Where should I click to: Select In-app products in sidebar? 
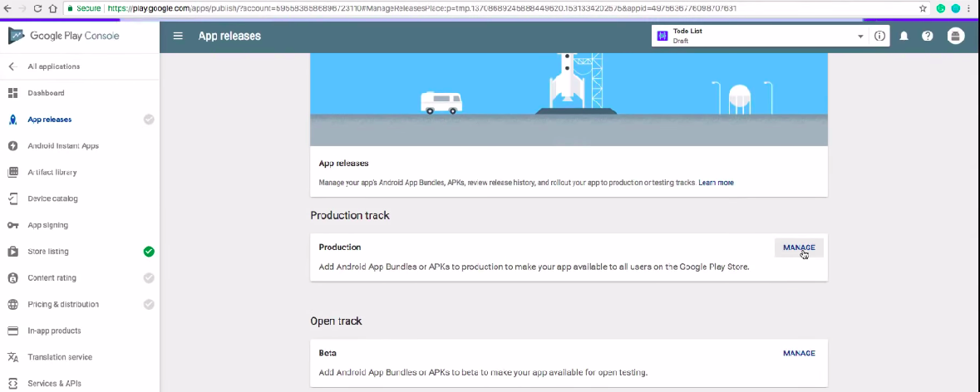[54, 331]
